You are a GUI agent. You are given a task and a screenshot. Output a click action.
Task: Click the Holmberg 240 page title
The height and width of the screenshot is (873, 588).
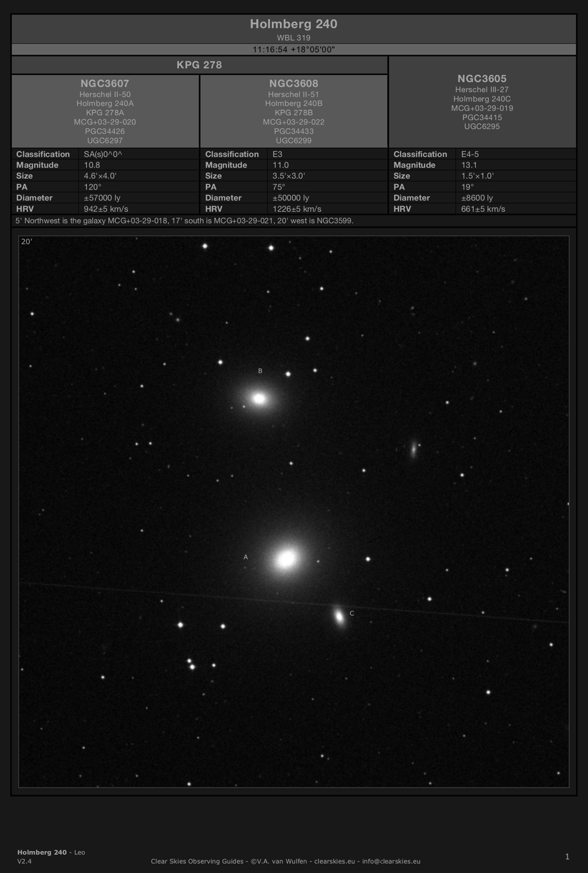(x=294, y=24)
